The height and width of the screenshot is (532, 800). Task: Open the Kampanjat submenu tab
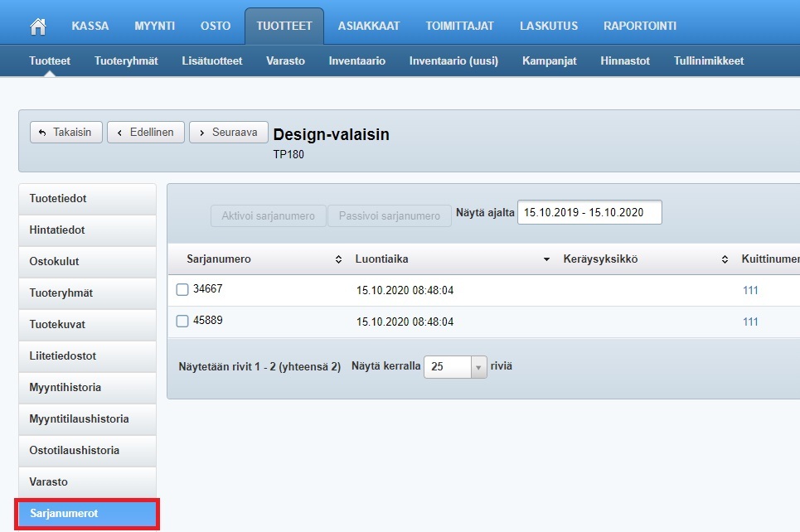pyautogui.click(x=549, y=60)
